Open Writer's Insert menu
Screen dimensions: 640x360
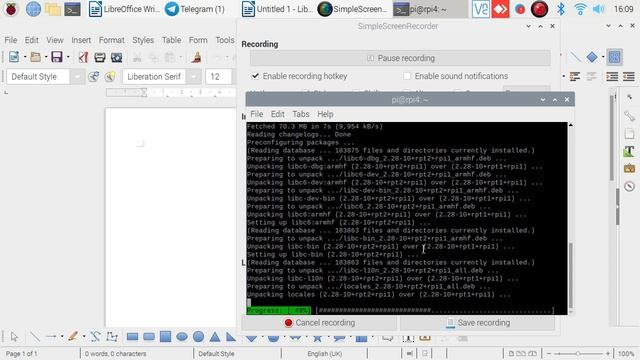(81, 40)
